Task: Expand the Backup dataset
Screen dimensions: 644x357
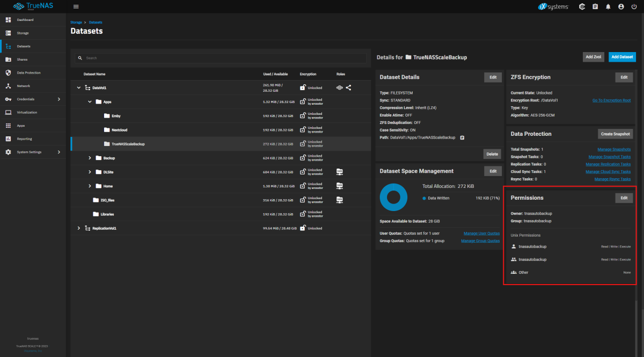Action: point(90,158)
